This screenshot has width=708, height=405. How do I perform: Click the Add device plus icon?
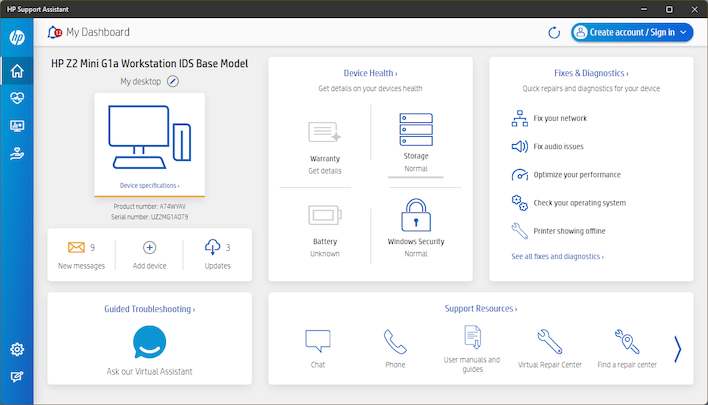[x=150, y=247]
